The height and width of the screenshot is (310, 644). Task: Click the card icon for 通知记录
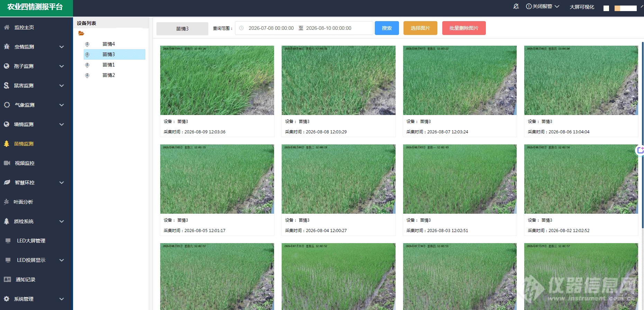(7, 280)
